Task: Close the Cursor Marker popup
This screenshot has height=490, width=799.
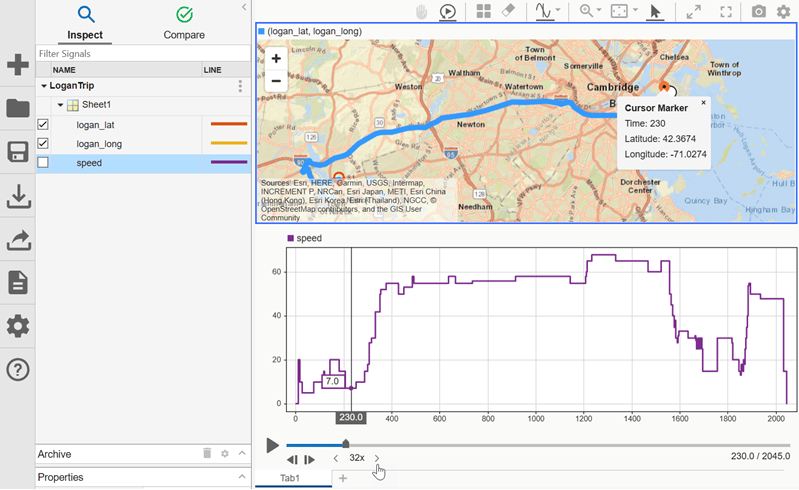Action: (703, 102)
